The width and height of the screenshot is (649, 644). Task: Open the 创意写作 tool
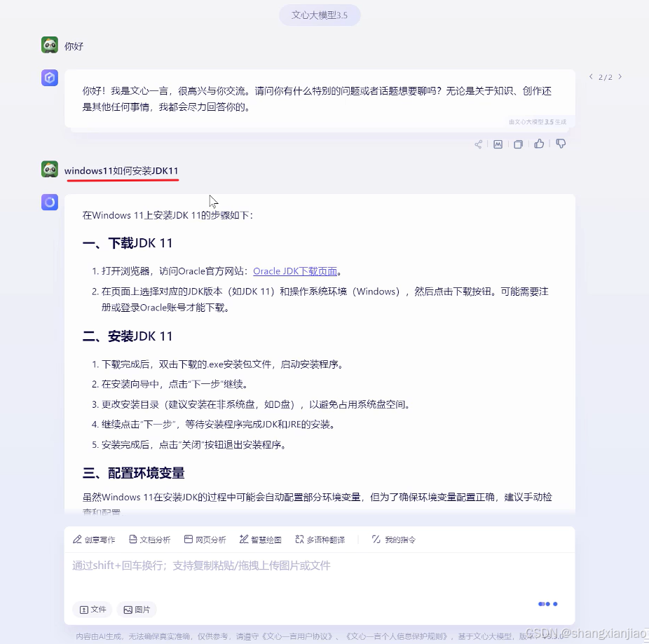(x=94, y=540)
